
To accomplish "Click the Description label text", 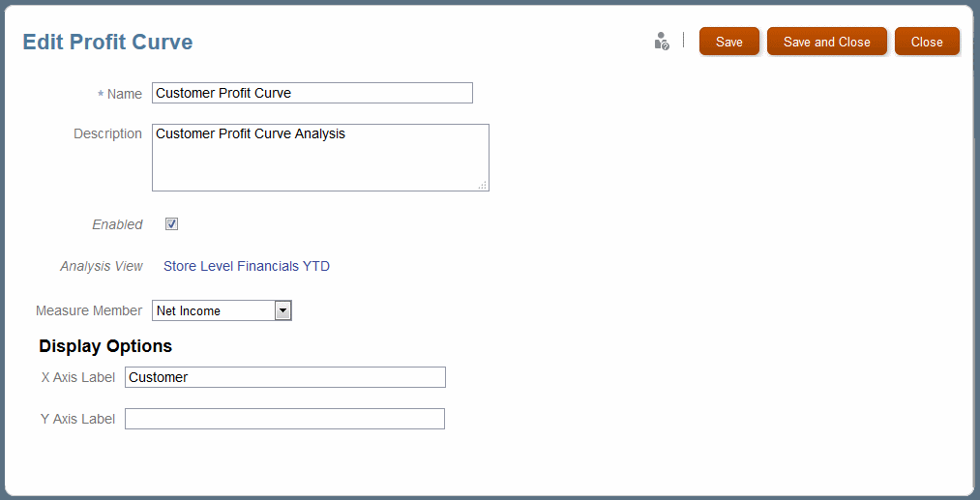I will pyautogui.click(x=108, y=133).
